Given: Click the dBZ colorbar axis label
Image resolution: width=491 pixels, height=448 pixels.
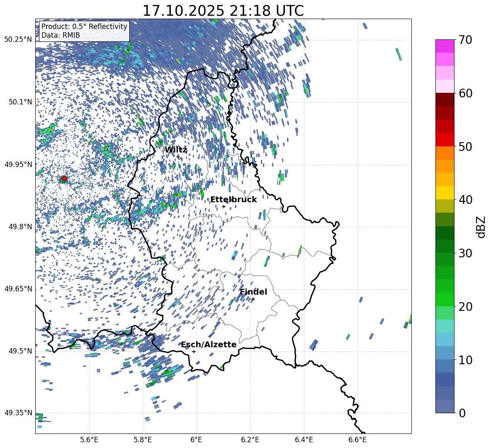Looking at the screenshot, I should [x=481, y=226].
